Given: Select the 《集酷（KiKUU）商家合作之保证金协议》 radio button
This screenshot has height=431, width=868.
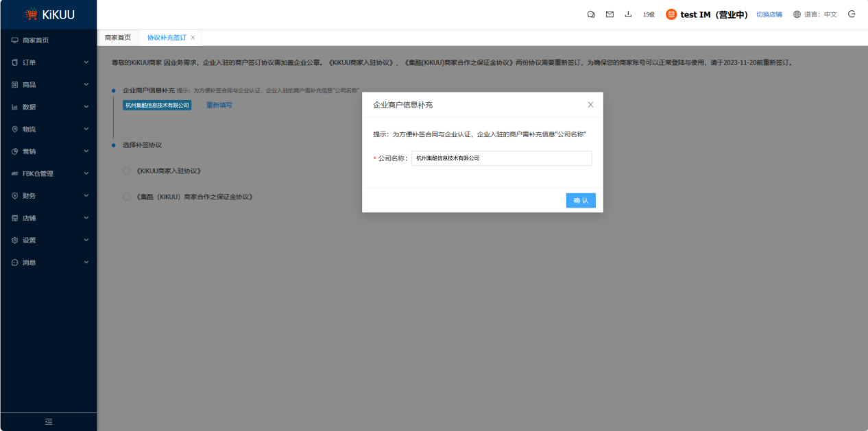Looking at the screenshot, I should click(126, 197).
